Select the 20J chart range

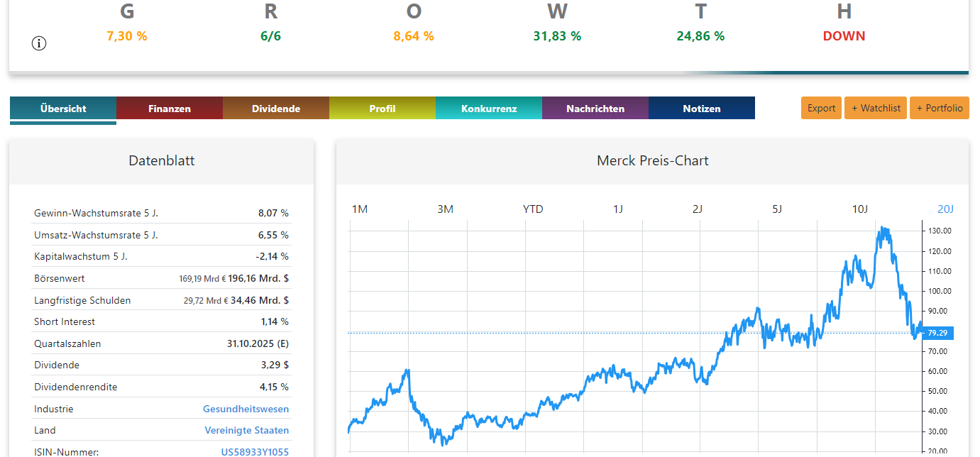pos(946,209)
